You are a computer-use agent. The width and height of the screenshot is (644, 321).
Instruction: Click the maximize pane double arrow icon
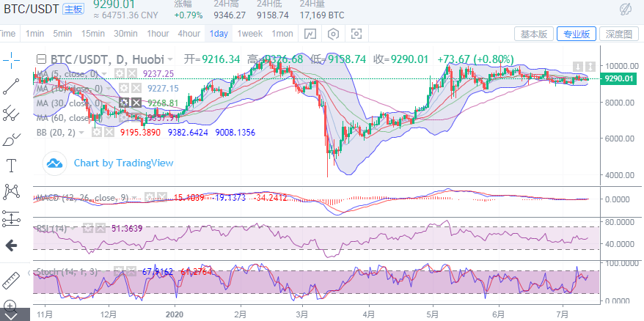tap(590, 66)
